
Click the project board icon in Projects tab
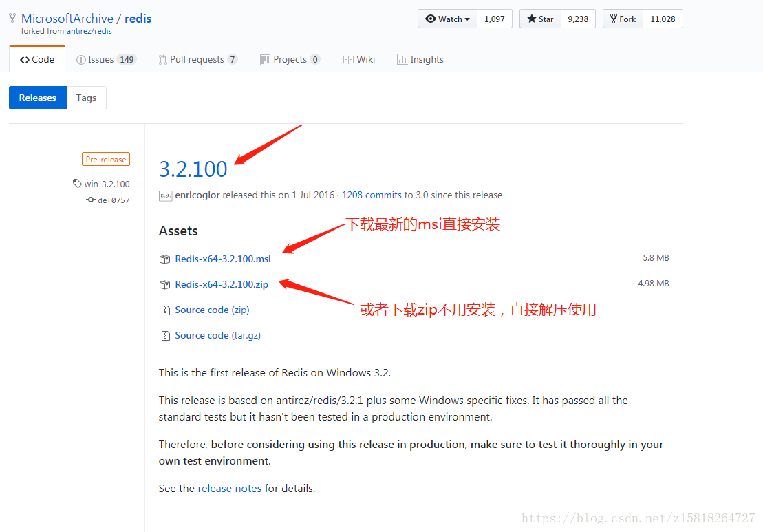click(265, 60)
